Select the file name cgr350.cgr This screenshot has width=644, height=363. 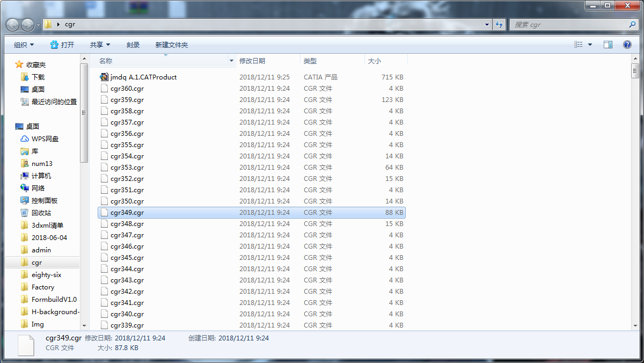pos(127,201)
